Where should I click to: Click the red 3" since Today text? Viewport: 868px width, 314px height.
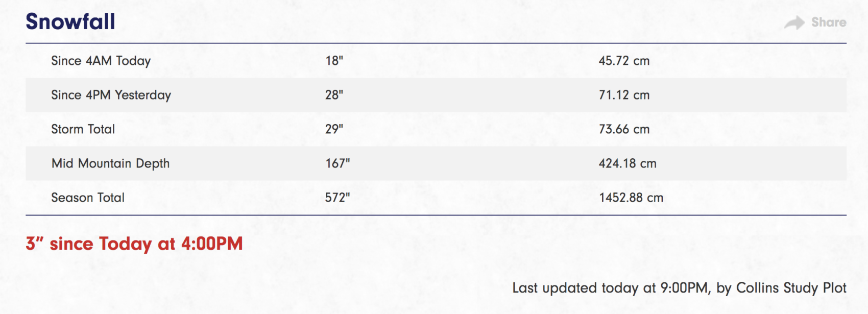pos(134,244)
